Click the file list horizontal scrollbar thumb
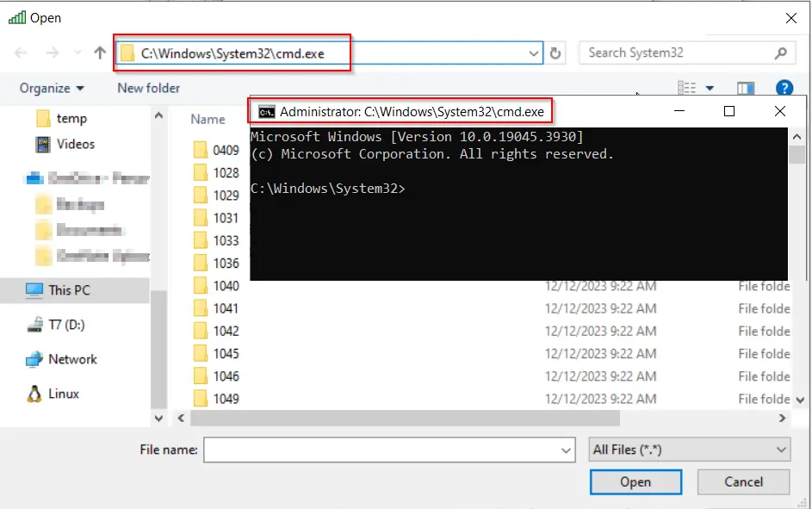 tap(405, 419)
